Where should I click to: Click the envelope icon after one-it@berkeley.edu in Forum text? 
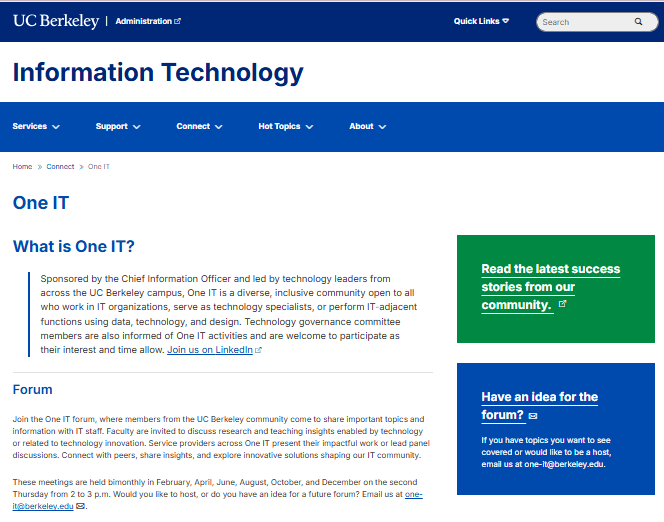(80, 506)
